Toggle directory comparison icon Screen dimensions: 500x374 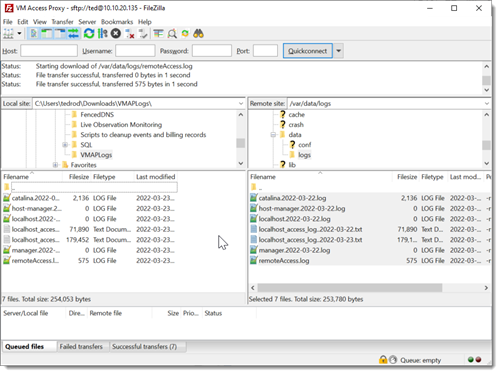[x=172, y=34]
